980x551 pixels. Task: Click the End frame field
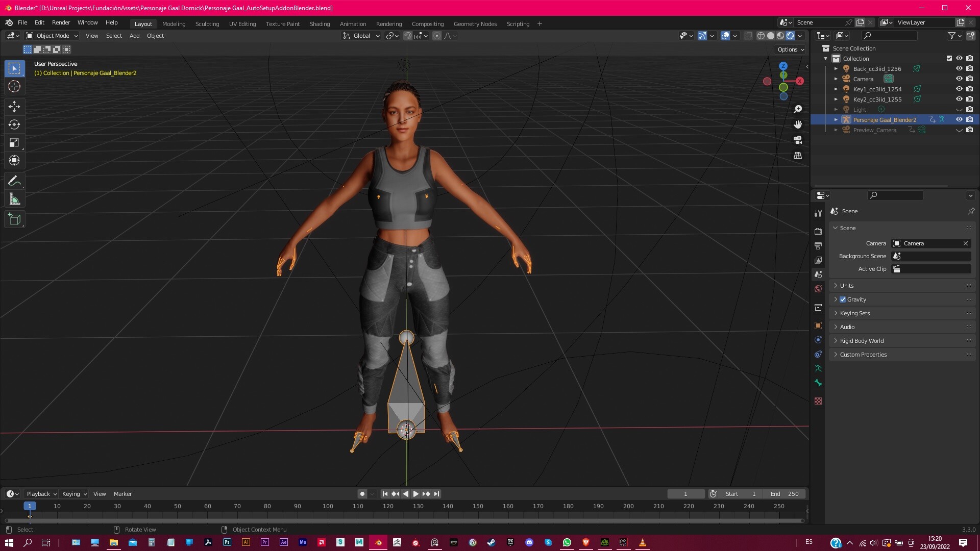point(785,494)
